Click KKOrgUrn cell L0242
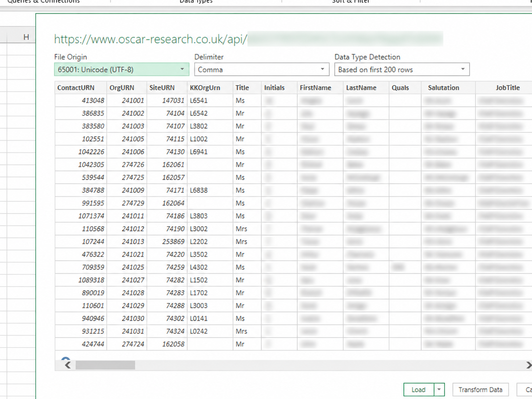This screenshot has width=532, height=399. pos(210,331)
